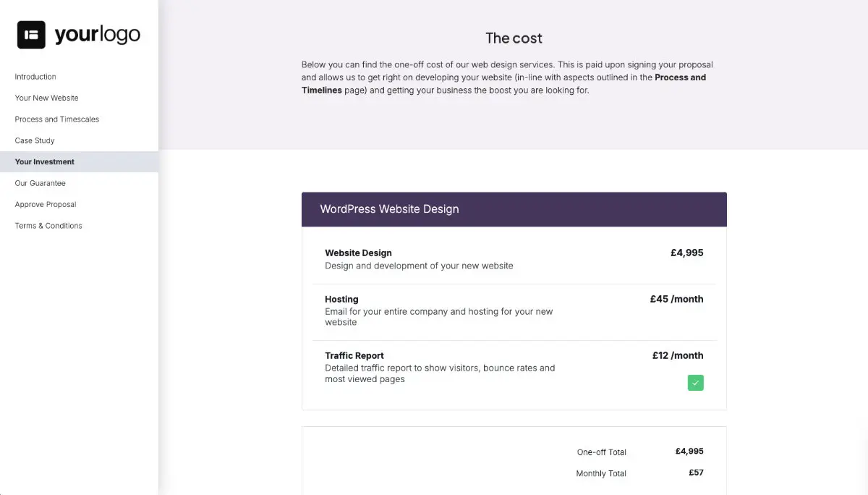Open Terms & Conditions
The image size is (868, 495).
48,225
